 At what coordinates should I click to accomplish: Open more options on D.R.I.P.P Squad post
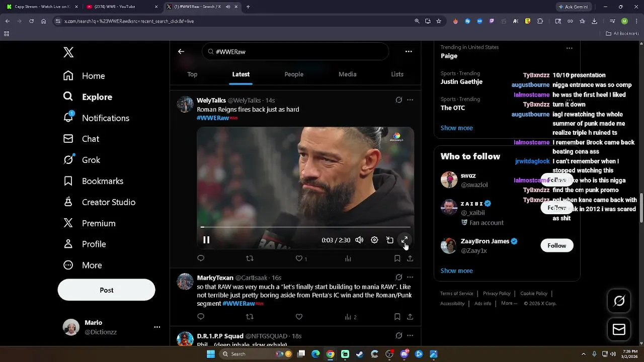tap(410, 336)
